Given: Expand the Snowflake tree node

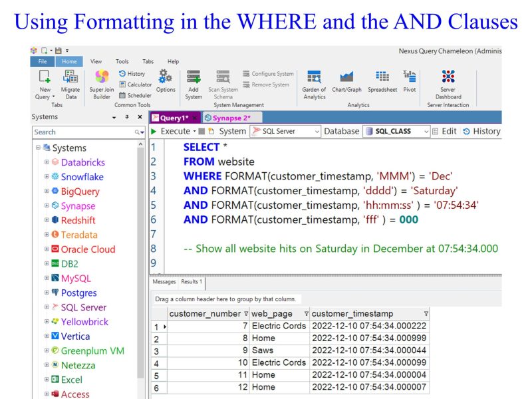Looking at the screenshot, I should [47, 176].
